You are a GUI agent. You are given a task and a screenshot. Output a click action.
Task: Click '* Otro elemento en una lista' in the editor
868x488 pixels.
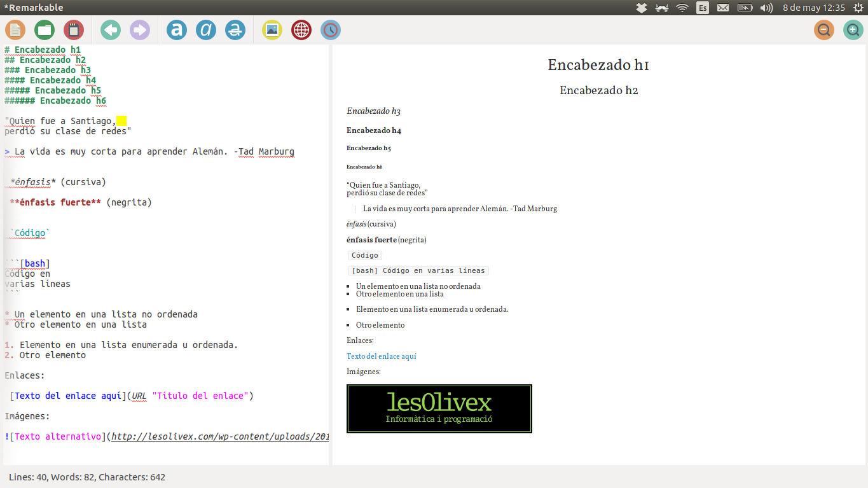76,324
